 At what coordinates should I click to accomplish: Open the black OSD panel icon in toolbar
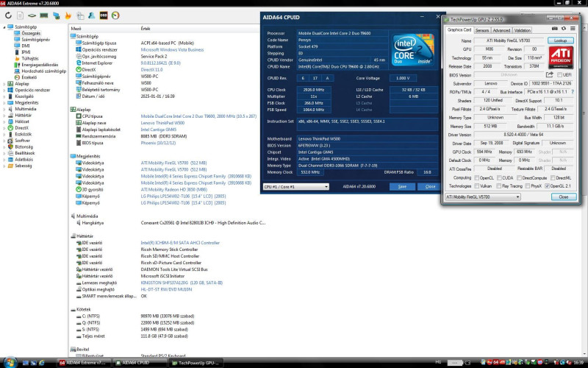(x=104, y=15)
